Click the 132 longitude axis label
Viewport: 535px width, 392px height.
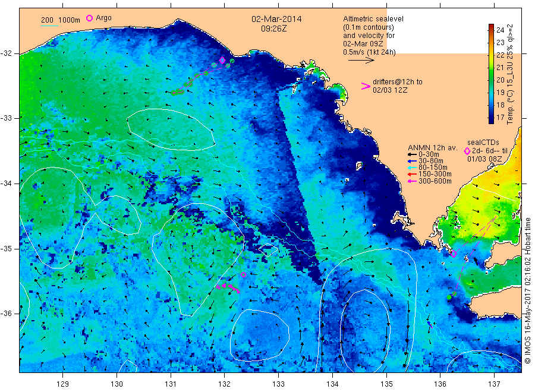[225, 384]
